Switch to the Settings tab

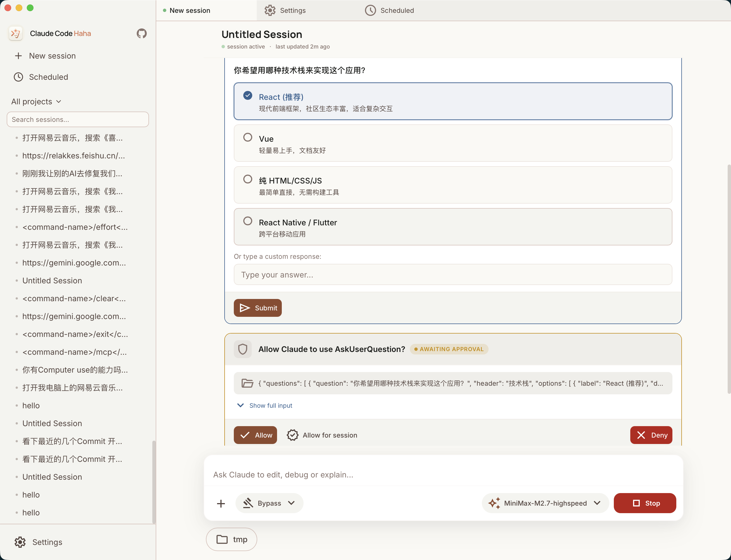click(285, 10)
